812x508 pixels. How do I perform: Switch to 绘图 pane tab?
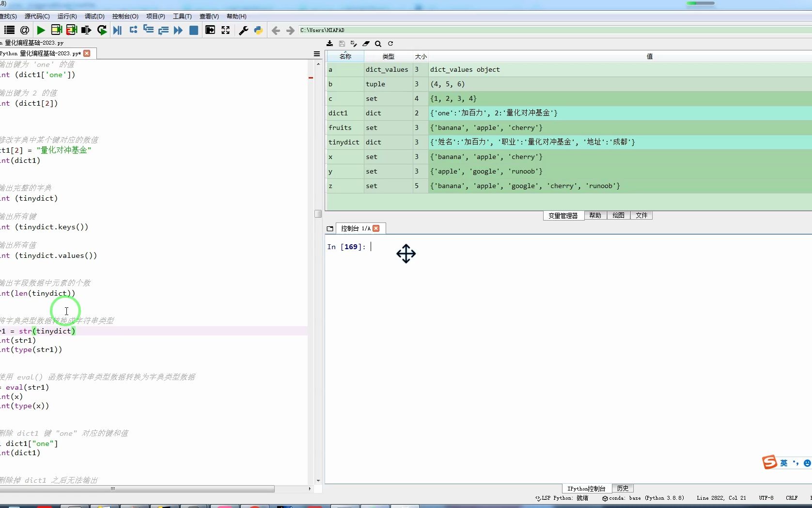618,216
